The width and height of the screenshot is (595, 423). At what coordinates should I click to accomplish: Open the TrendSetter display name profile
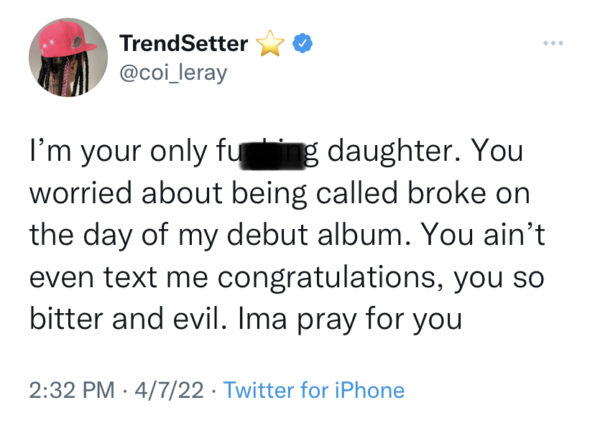tap(184, 43)
